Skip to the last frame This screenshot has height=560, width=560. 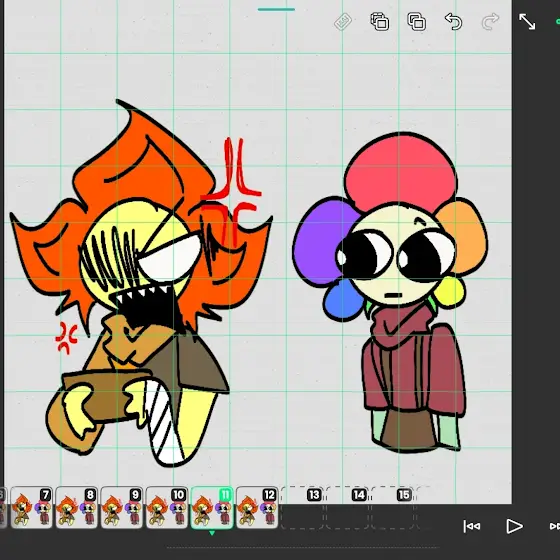click(555, 526)
